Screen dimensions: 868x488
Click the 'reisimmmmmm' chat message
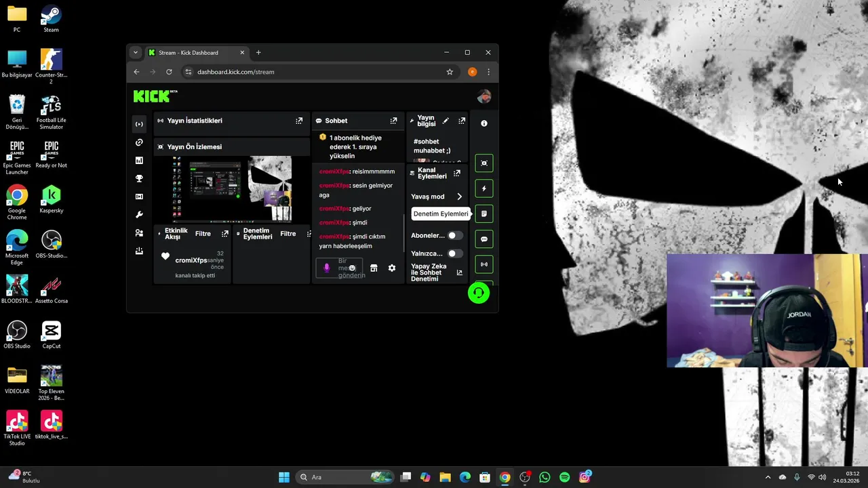(x=357, y=171)
